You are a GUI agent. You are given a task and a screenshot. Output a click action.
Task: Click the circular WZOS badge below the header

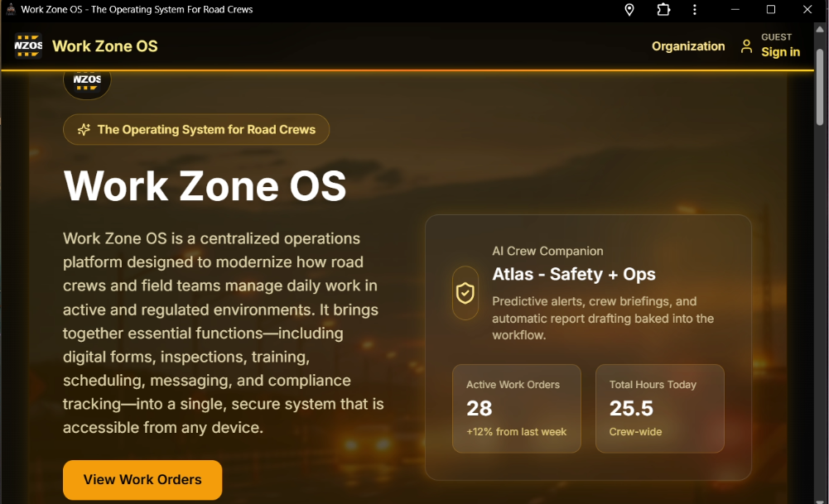tap(87, 81)
